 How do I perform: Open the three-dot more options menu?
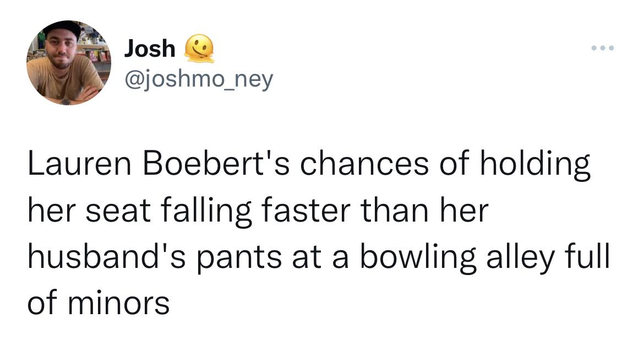point(602,47)
